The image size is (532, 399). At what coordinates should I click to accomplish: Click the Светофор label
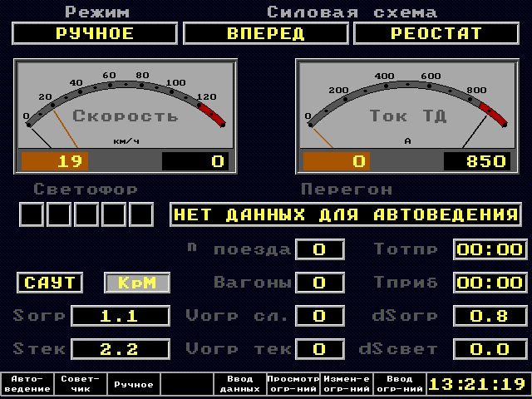(x=86, y=189)
